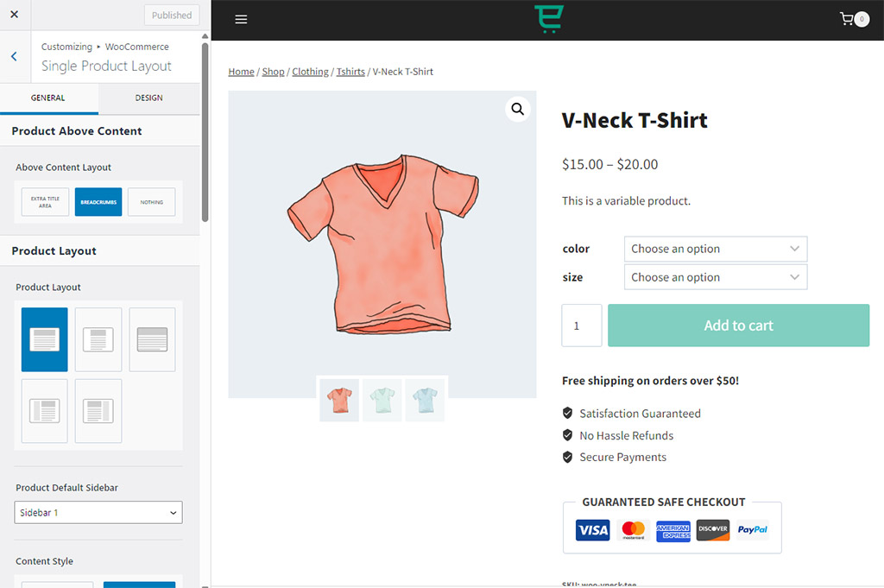This screenshot has height=588, width=884.
Task: Choose the Breadcrumbs above content option
Action: 98,202
